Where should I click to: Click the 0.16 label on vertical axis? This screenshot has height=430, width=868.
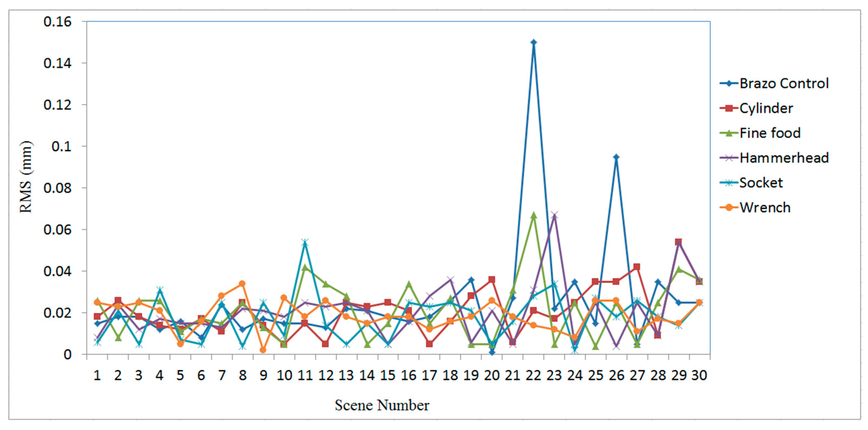[57, 22]
